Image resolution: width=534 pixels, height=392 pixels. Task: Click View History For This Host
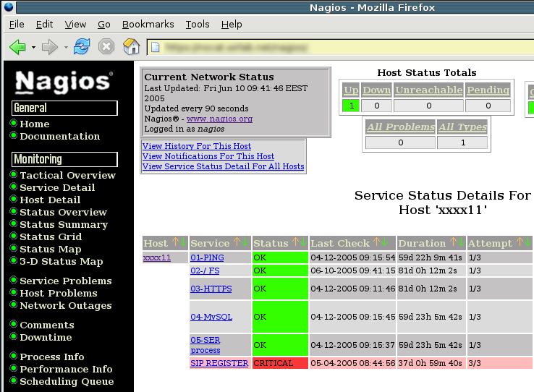[197, 146]
